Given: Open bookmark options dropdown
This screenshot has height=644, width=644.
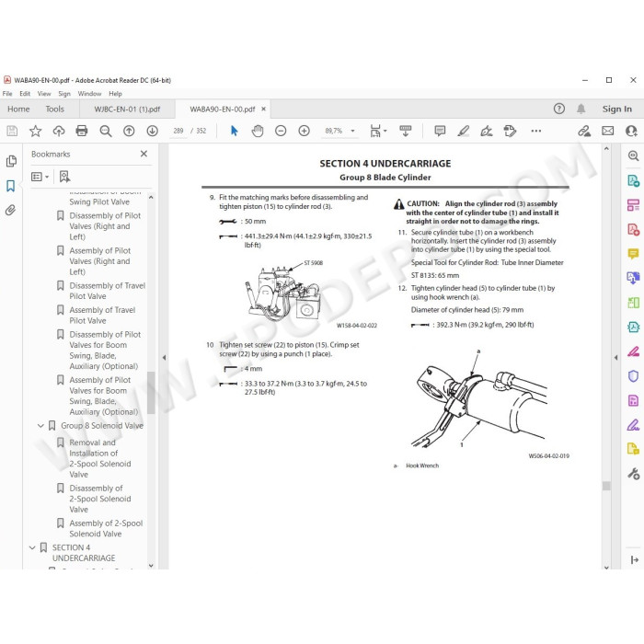Looking at the screenshot, I should click(40, 177).
